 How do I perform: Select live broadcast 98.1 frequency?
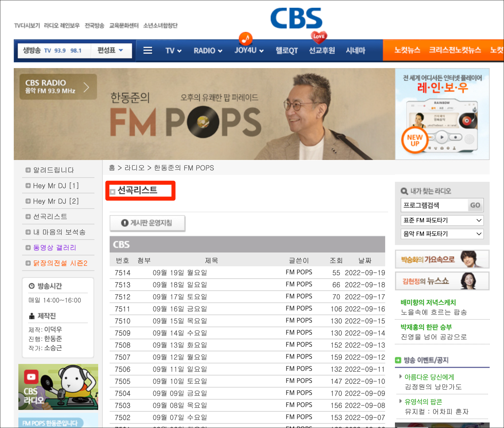pyautogui.click(x=76, y=51)
